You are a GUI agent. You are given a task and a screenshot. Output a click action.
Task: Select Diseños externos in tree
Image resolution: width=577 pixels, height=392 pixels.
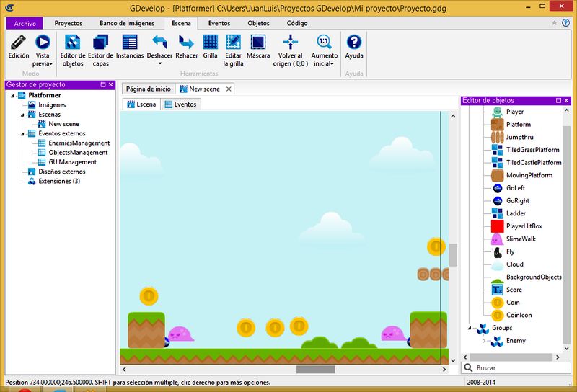click(x=62, y=171)
